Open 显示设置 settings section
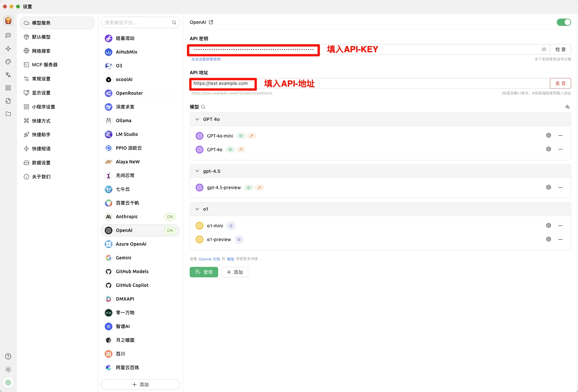This screenshot has height=392, width=578. 57,93
